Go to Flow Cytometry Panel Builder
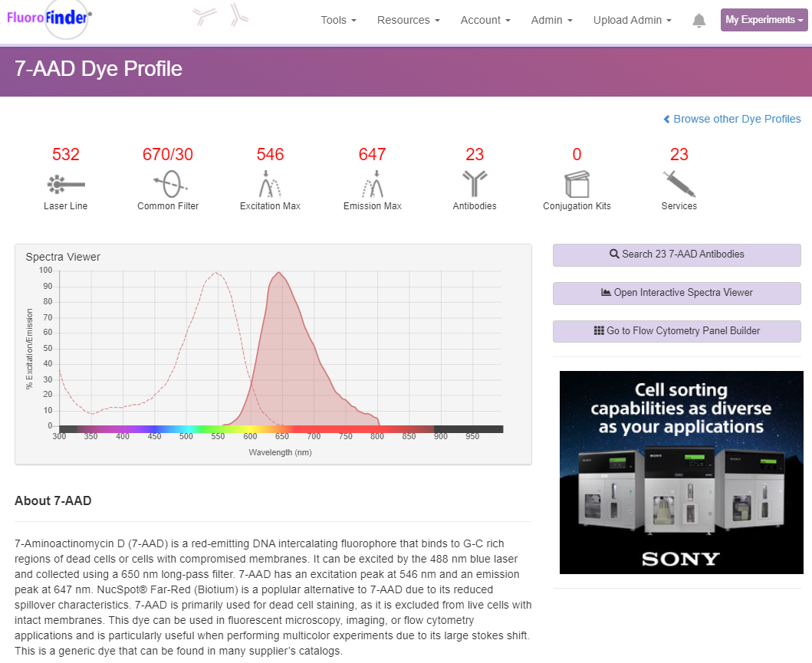Image resolution: width=812 pixels, height=663 pixels. click(x=676, y=331)
